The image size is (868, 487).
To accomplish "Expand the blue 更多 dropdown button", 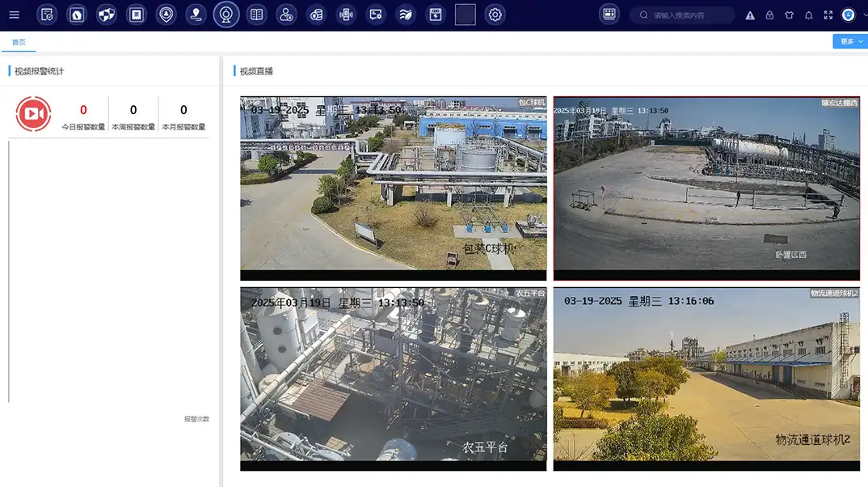I will [851, 41].
